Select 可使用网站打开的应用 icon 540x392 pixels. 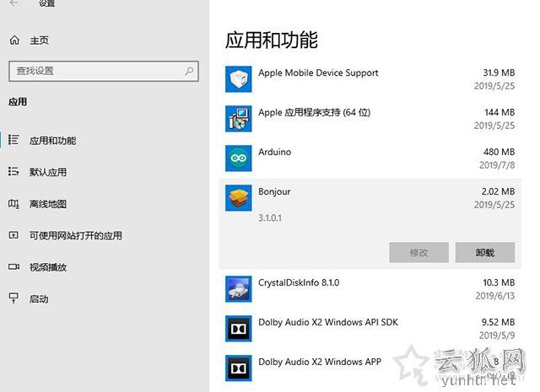click(13, 235)
